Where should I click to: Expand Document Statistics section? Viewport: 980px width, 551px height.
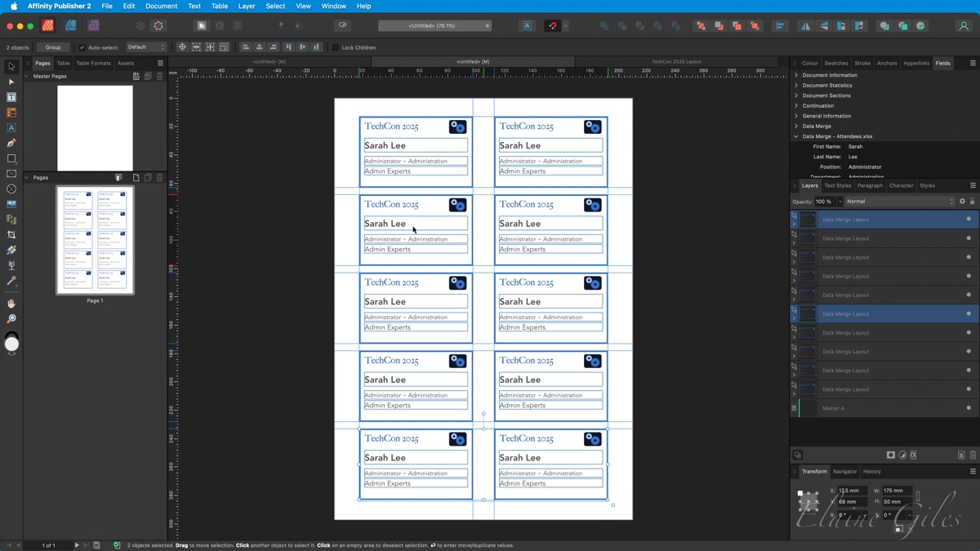pos(796,85)
